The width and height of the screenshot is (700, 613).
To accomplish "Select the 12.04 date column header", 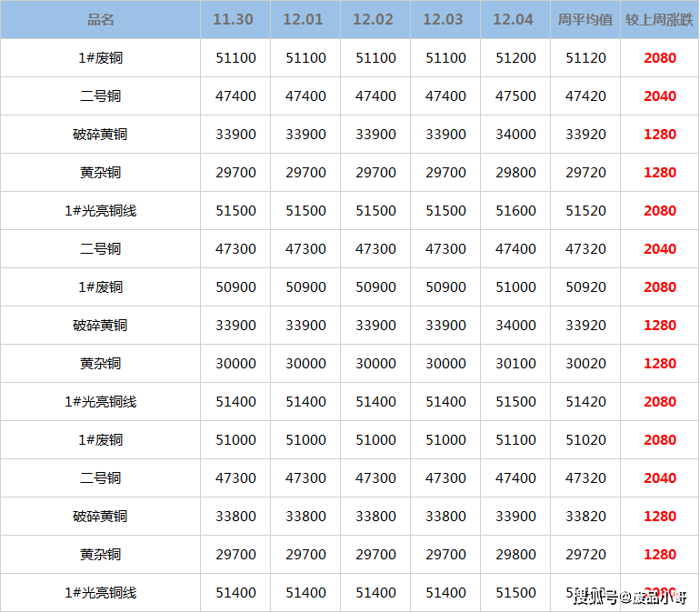I will click(515, 19).
